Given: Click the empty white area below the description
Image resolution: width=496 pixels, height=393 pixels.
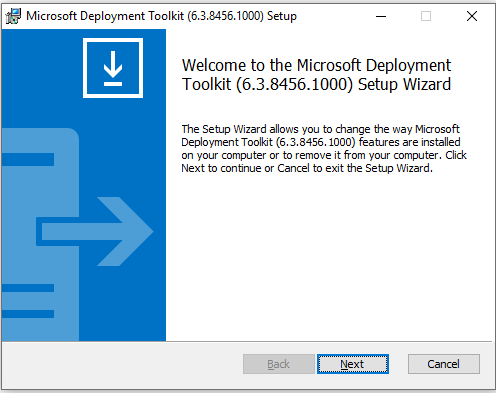Looking at the screenshot, I should point(330,257).
